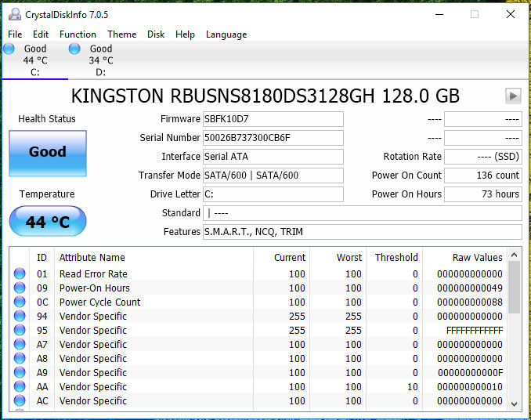The image size is (531, 420).
Task: Click raw value 00000000000F
Action: (470, 372)
